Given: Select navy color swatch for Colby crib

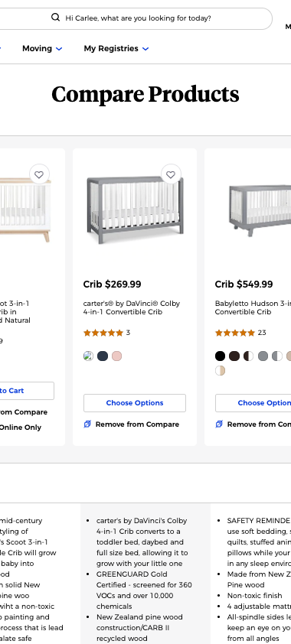Looking at the screenshot, I should (103, 356).
